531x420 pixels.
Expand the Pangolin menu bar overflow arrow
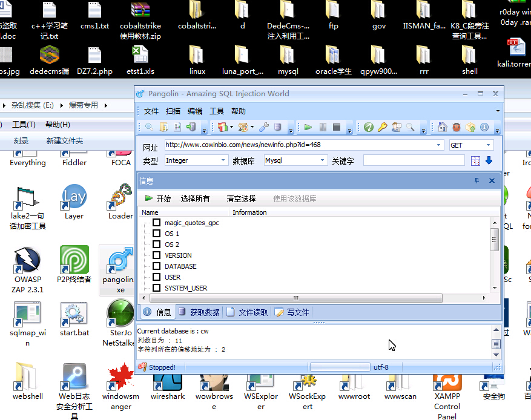(x=498, y=111)
